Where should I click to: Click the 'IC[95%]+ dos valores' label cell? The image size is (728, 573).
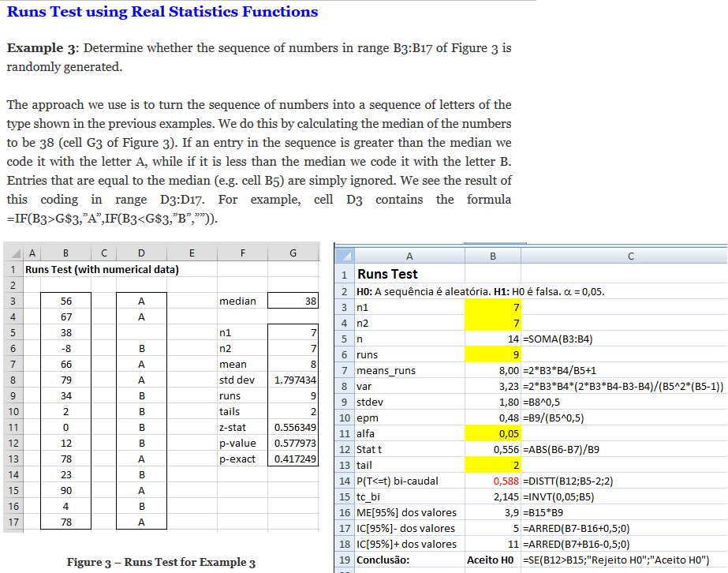pyautogui.click(x=409, y=545)
